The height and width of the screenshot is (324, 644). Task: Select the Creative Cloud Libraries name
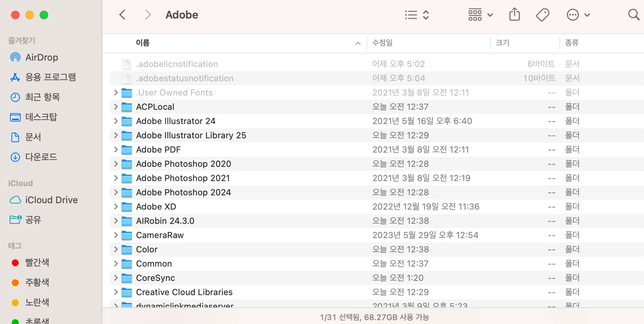pos(184,292)
